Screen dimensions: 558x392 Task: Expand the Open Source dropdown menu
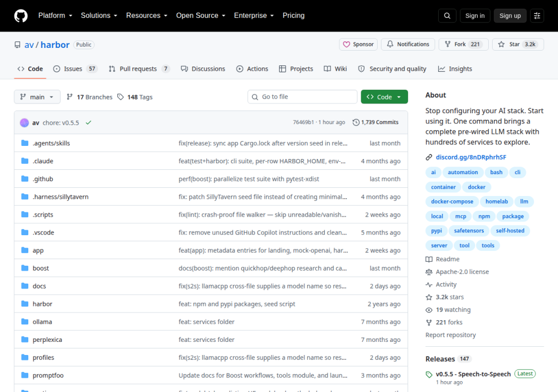coord(201,16)
